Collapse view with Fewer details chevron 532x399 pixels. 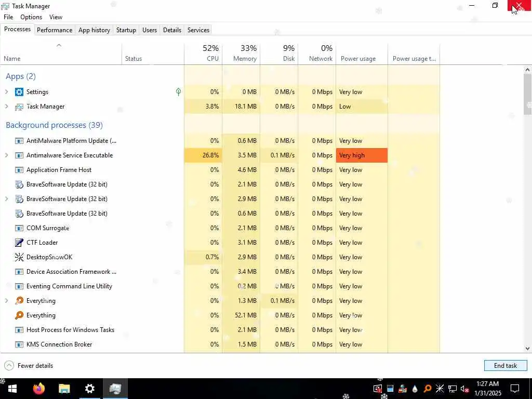click(x=9, y=366)
